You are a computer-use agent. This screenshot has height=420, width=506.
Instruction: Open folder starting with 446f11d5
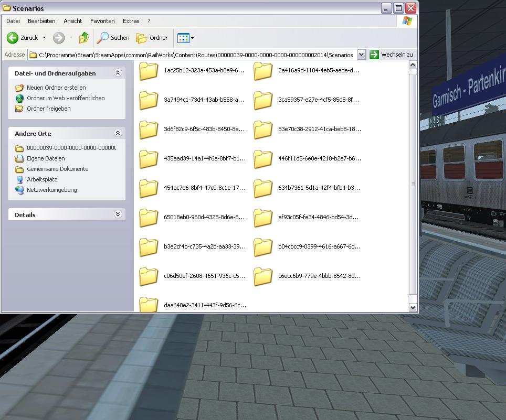[263, 159]
